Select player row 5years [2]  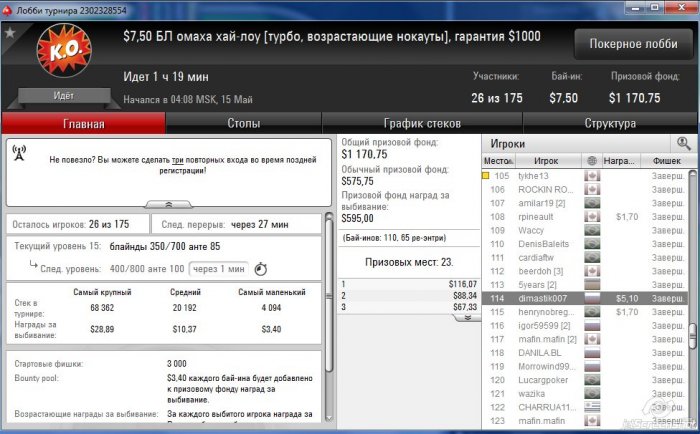(x=584, y=285)
